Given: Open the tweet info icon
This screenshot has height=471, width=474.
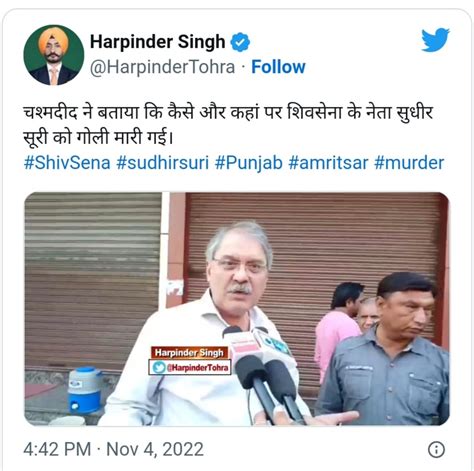Looking at the screenshot, I should click(436, 449).
